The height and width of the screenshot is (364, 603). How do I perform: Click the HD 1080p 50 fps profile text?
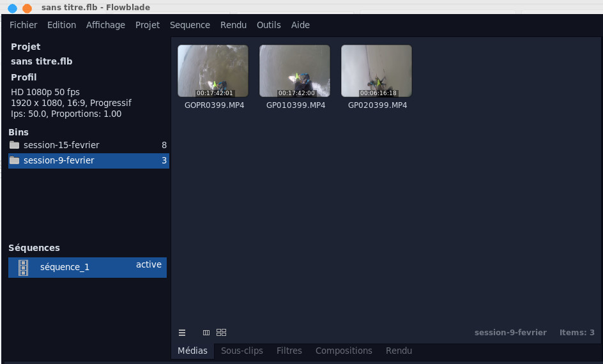[45, 92]
